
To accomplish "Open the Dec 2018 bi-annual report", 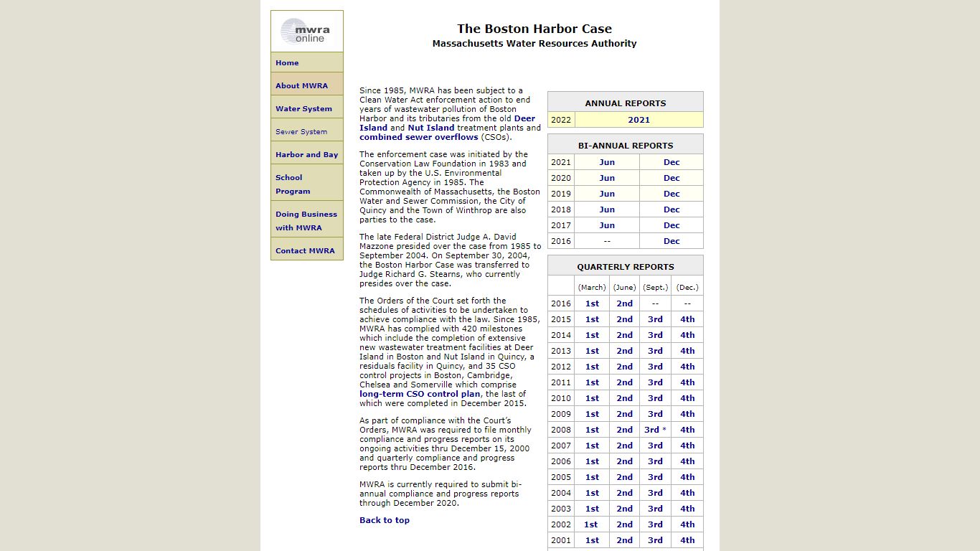I will point(672,209).
